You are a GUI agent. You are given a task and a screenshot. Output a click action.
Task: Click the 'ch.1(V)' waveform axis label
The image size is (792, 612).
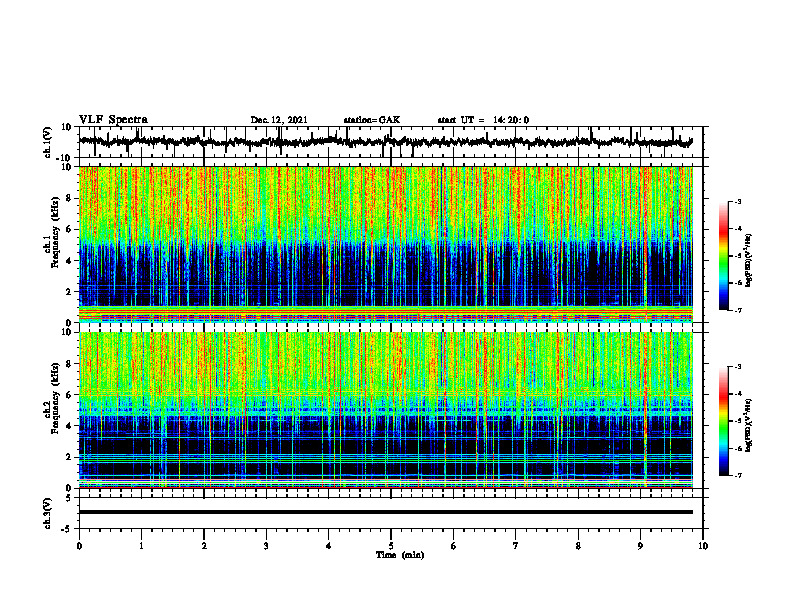pos(48,142)
